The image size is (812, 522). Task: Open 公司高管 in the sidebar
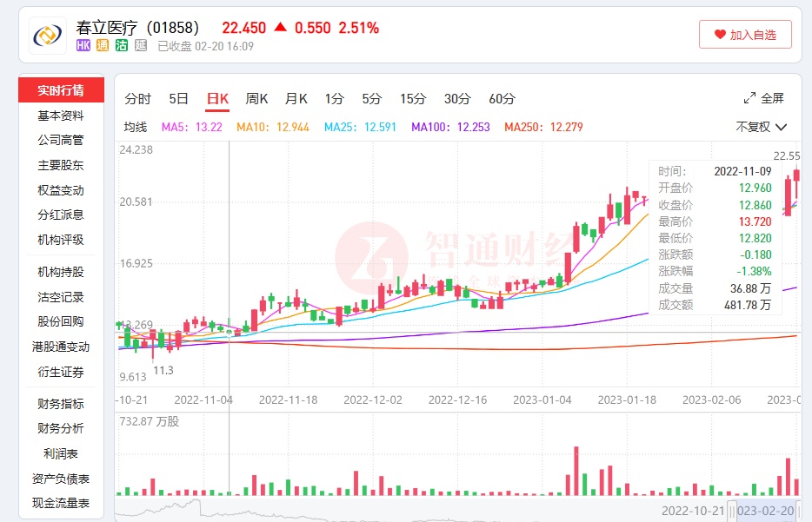pyautogui.click(x=61, y=140)
